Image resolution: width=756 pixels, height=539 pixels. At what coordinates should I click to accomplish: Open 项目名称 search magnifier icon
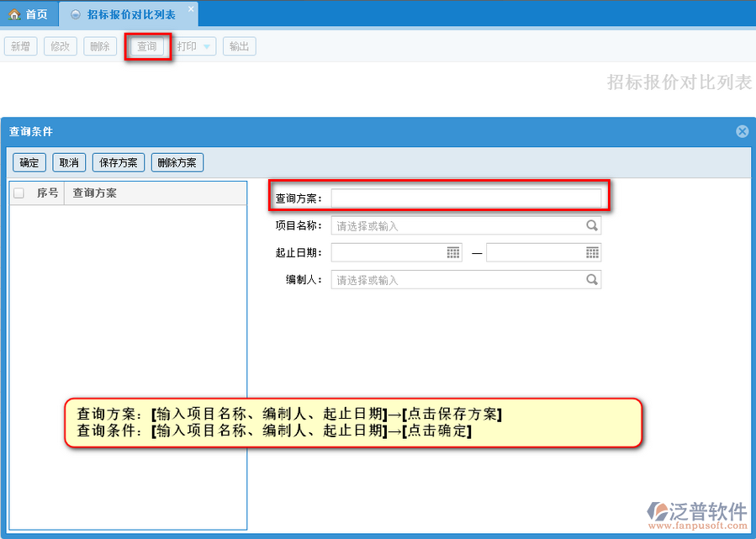(591, 225)
